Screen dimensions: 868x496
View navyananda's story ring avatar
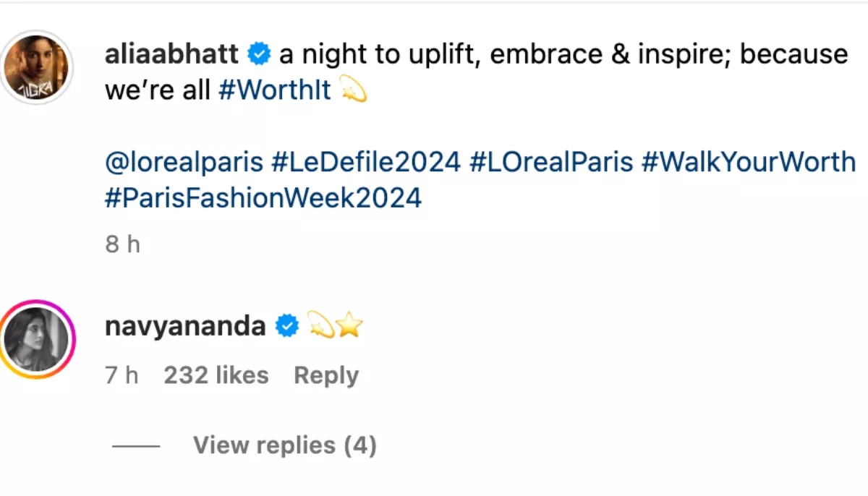coord(37,340)
